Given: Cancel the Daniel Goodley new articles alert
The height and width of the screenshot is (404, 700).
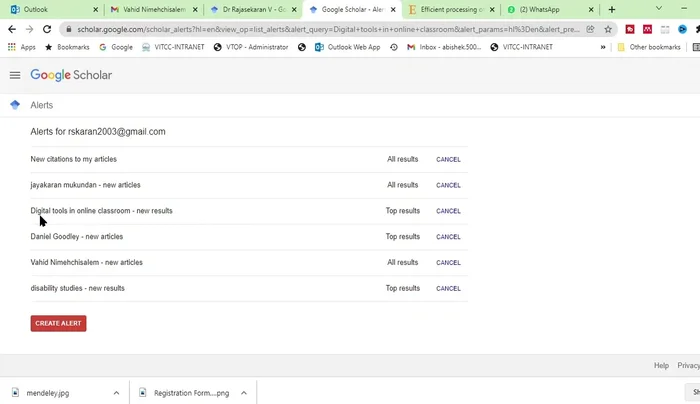Looking at the screenshot, I should coord(448,237).
